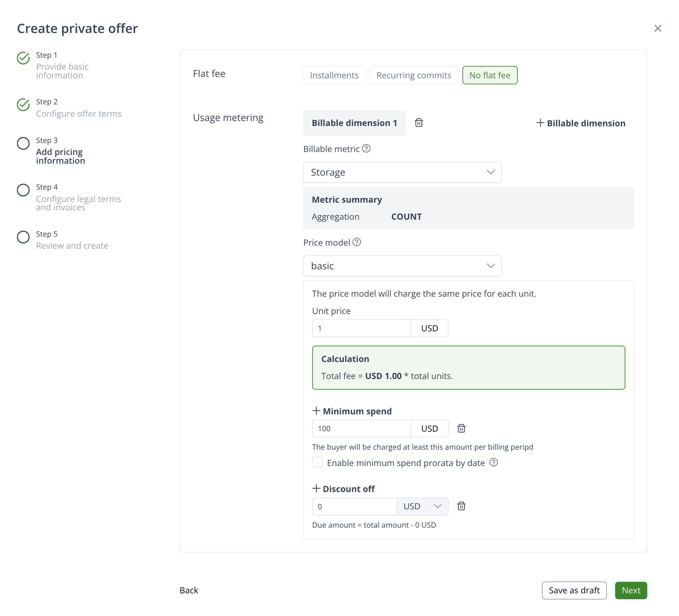Select the Billable dimension 1 tab
Screen dimensions: 679x616
pos(354,123)
